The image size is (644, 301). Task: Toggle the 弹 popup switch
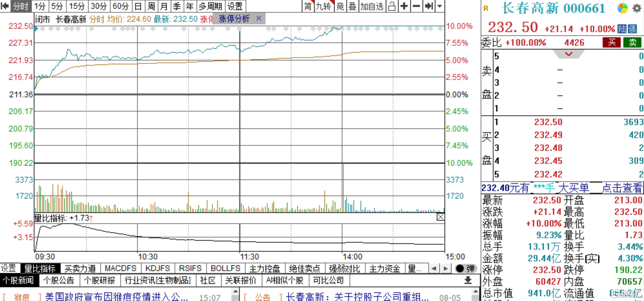(x=465, y=268)
